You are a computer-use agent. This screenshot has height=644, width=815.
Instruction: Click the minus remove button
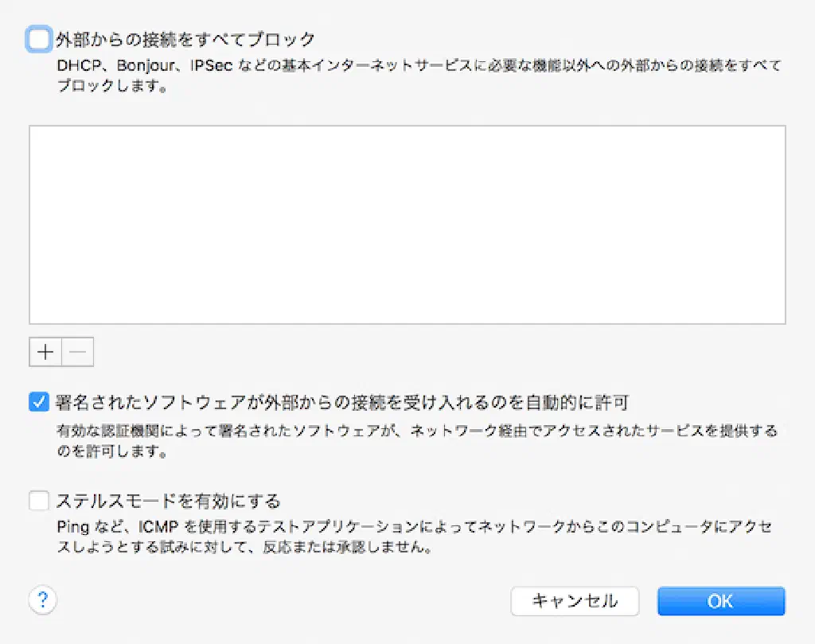(x=77, y=353)
